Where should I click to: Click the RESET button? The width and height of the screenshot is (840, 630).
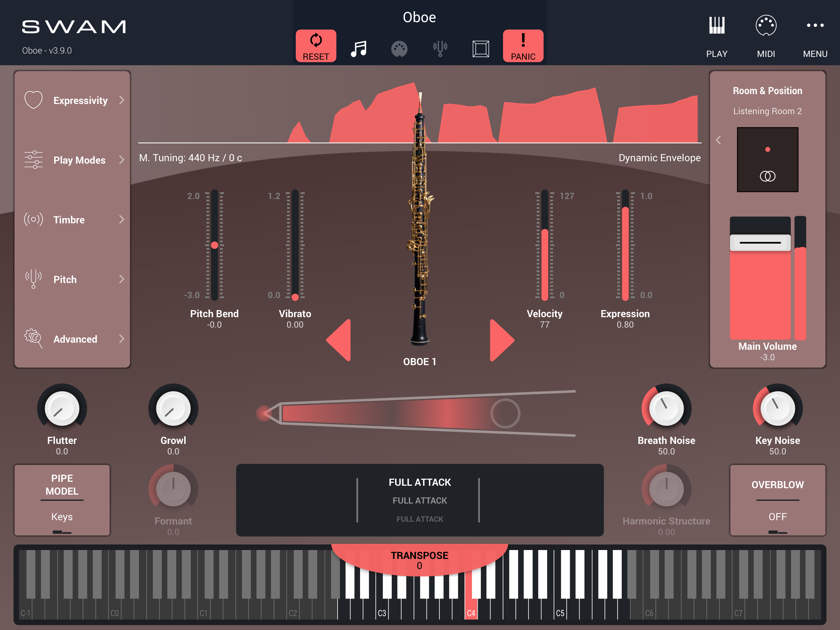315,46
